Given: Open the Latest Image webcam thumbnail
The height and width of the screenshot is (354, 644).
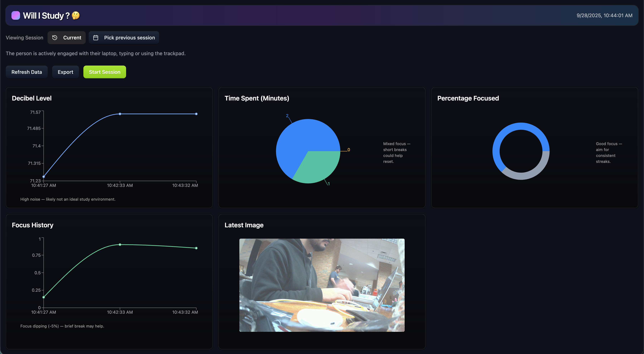Looking at the screenshot, I should [322, 285].
